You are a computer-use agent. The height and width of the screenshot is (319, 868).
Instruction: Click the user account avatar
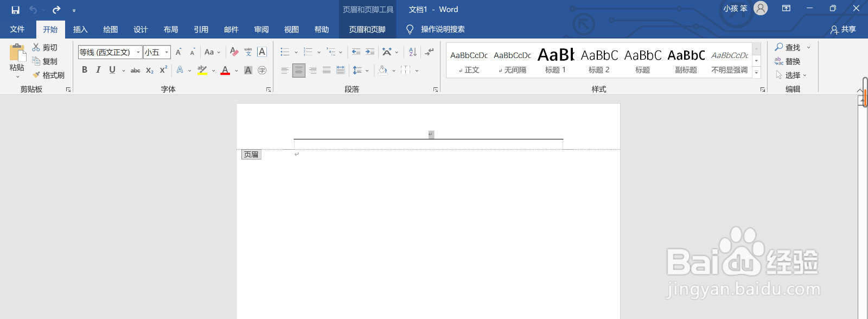point(761,8)
